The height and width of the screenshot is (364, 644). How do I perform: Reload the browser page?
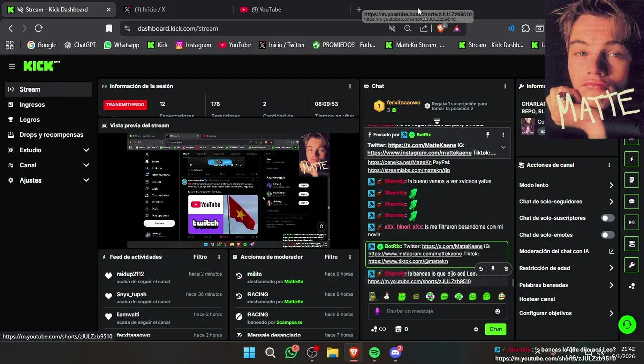(x=39, y=29)
